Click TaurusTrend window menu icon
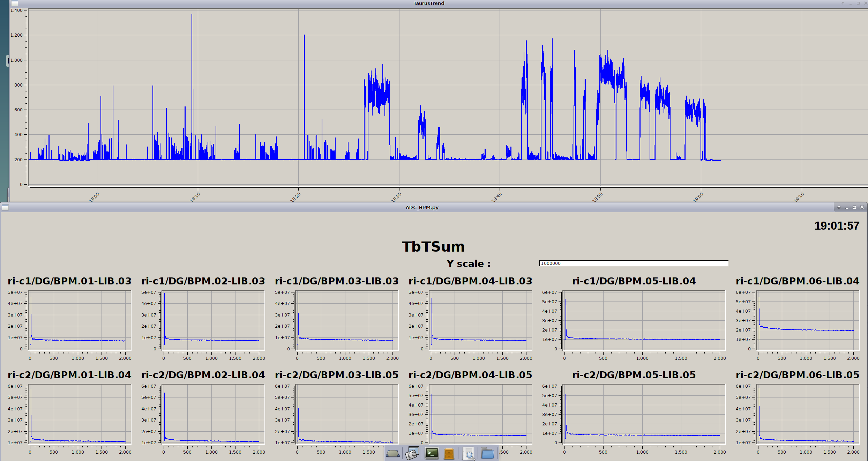868x461 pixels. [x=15, y=3]
